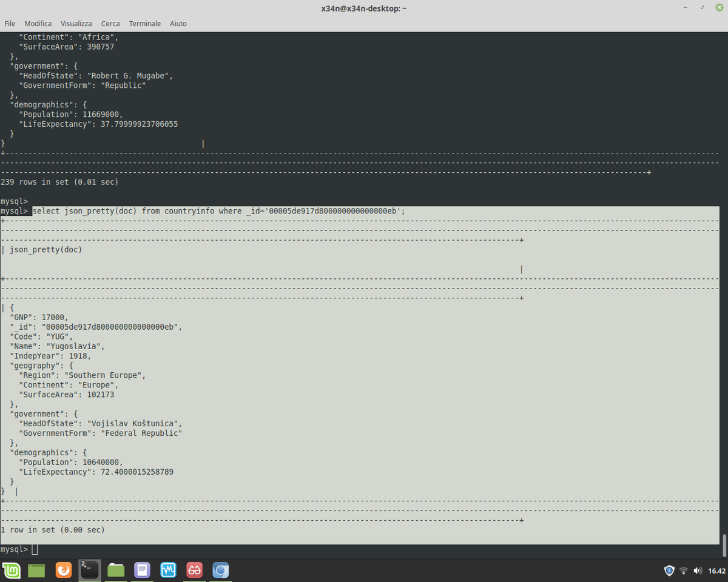Restore or maximize the terminal window
The height and width of the screenshot is (582, 728).
(702, 8)
